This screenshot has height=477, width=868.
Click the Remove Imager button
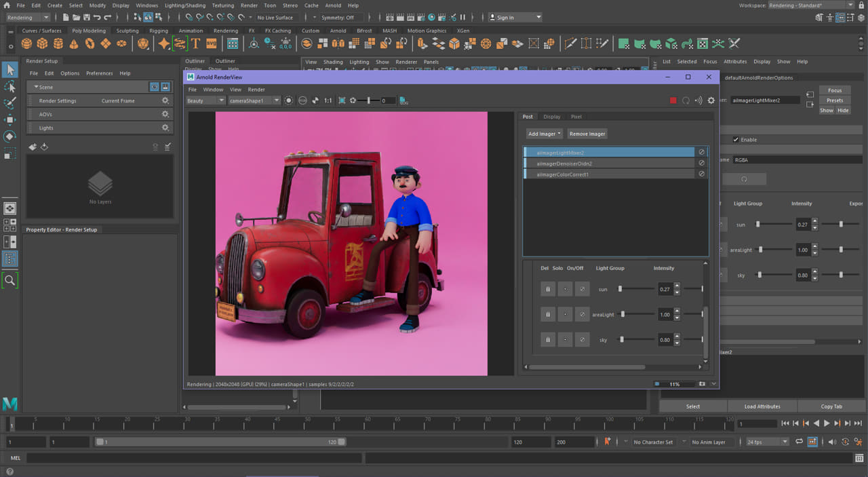click(587, 134)
